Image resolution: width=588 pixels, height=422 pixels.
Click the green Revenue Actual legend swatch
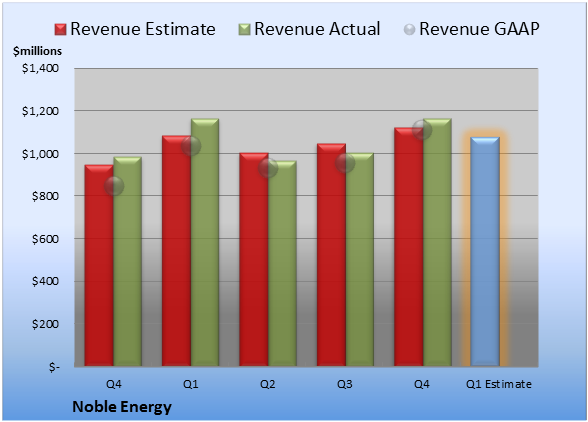tap(244, 30)
